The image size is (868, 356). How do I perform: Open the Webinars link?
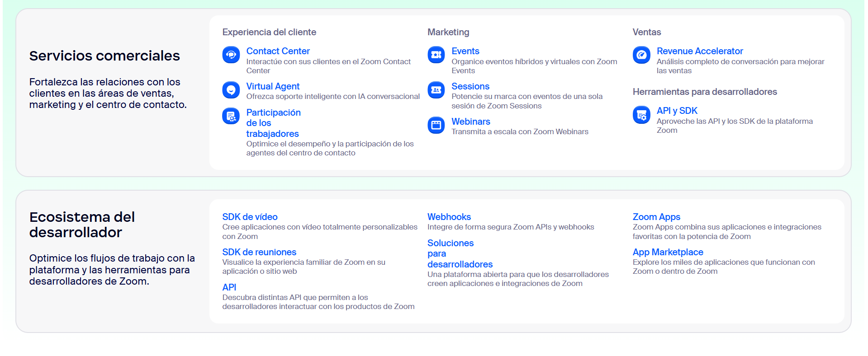coord(470,122)
